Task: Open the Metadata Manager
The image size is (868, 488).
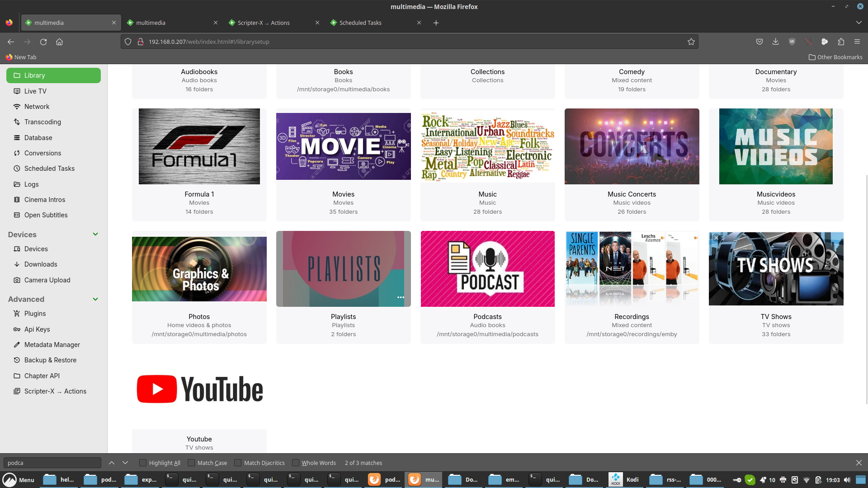Action: click(x=51, y=344)
